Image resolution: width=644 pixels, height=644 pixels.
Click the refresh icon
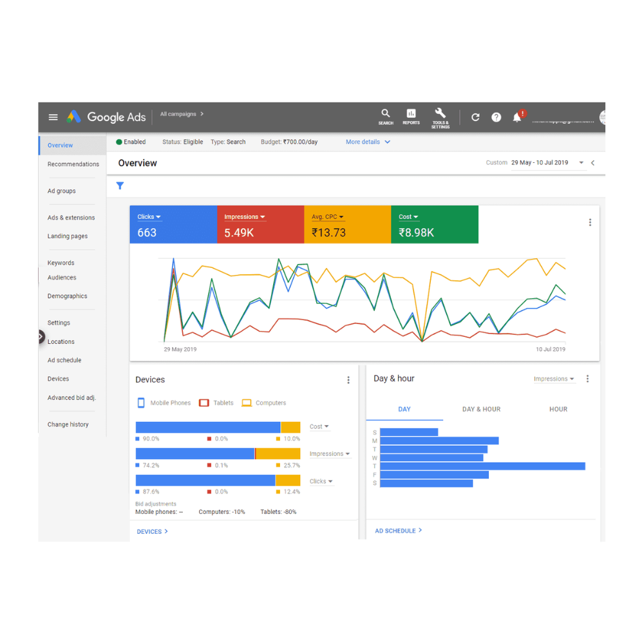click(475, 117)
